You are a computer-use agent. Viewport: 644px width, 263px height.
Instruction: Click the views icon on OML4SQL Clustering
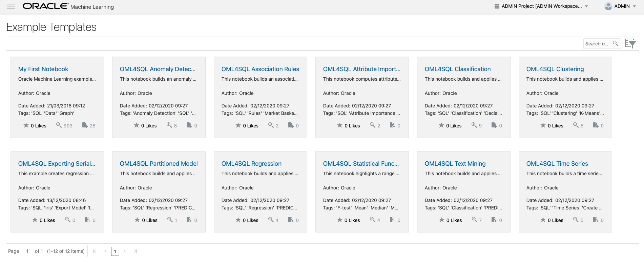576,125
